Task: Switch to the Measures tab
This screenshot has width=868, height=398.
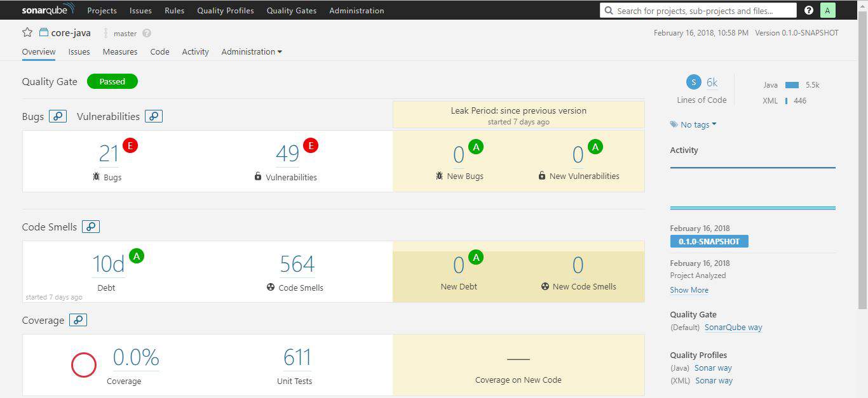Action: coord(120,52)
